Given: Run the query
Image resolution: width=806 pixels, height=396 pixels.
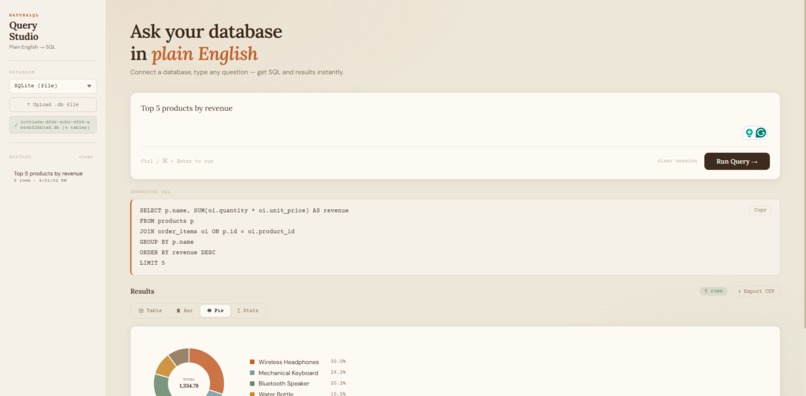Looking at the screenshot, I should point(737,161).
